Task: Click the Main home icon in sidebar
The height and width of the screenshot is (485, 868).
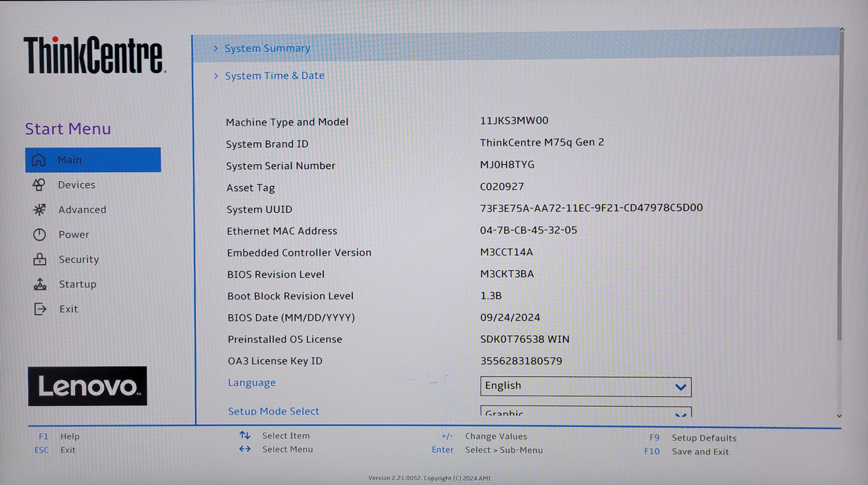Action: click(39, 160)
